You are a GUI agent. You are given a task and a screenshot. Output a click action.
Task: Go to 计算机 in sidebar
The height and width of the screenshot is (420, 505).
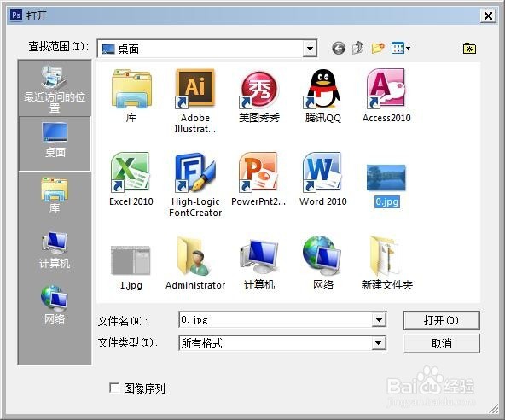point(55,250)
